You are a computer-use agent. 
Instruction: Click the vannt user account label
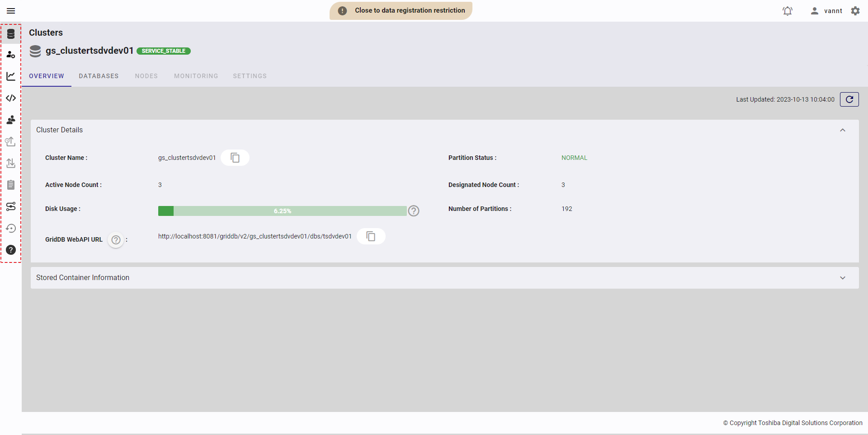[833, 11]
